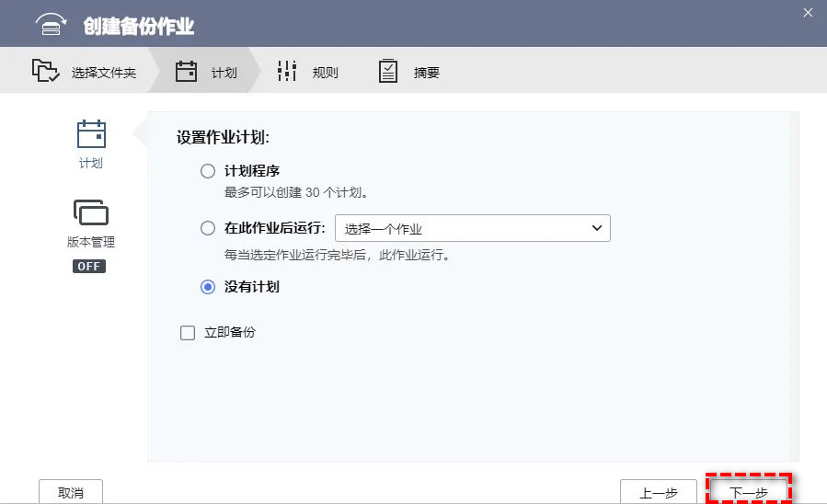Image resolution: width=827 pixels, height=504 pixels.
Task: Proceed with the 下一步 button
Action: pyautogui.click(x=749, y=492)
